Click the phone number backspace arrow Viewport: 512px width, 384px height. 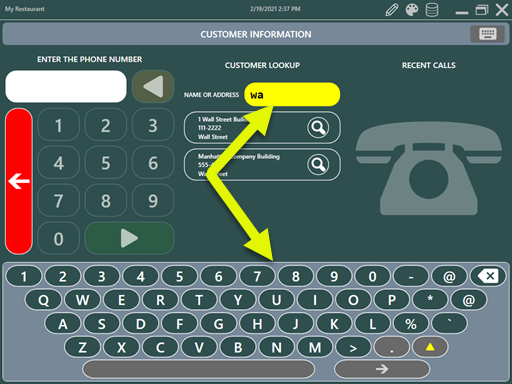tap(153, 86)
